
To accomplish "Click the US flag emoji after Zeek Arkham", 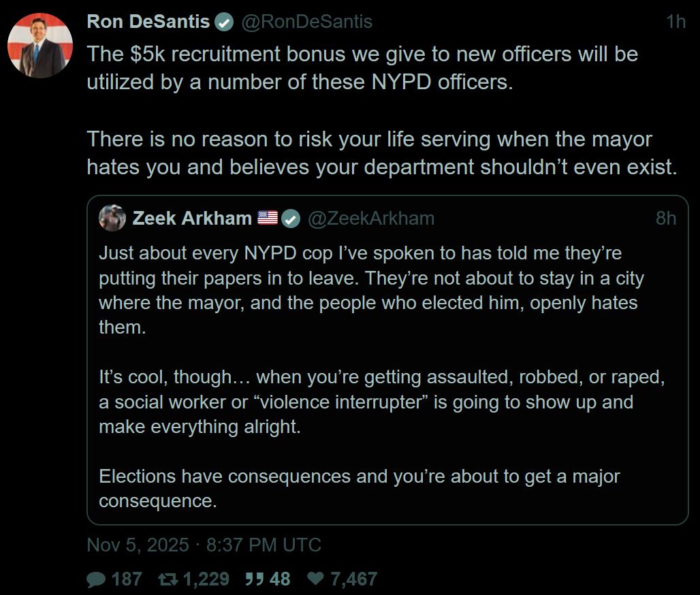I will coord(268,218).
